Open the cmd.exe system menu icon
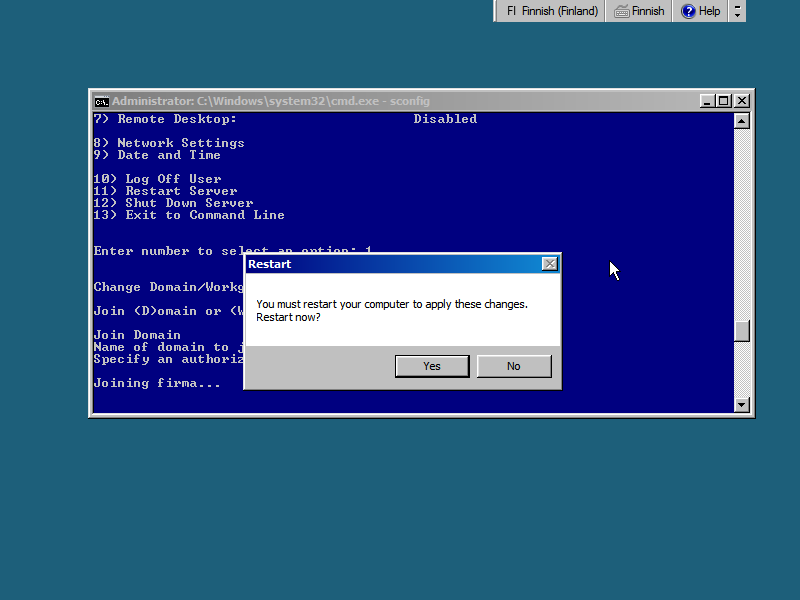Image resolution: width=800 pixels, height=600 pixels. coord(101,101)
